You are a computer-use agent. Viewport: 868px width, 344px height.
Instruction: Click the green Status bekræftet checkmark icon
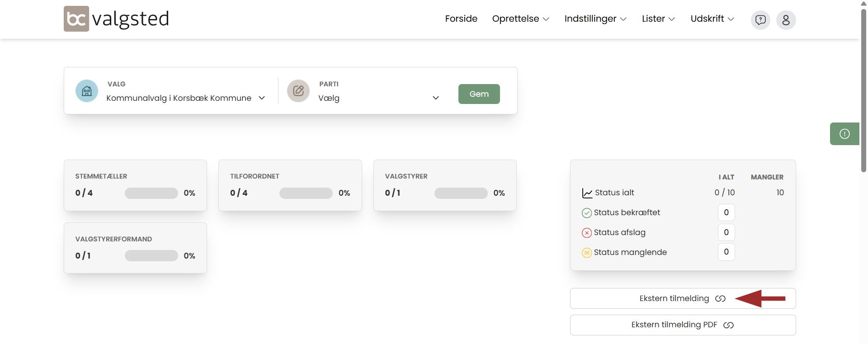point(586,213)
